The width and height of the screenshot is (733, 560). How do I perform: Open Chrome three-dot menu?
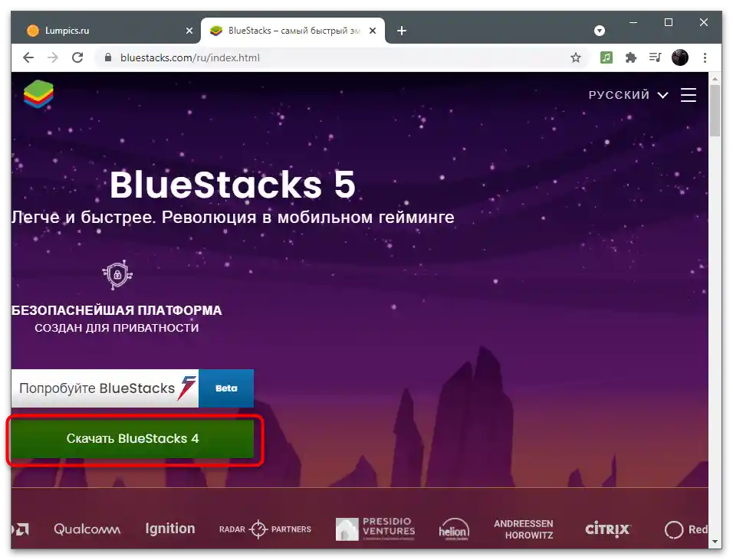coord(705,57)
